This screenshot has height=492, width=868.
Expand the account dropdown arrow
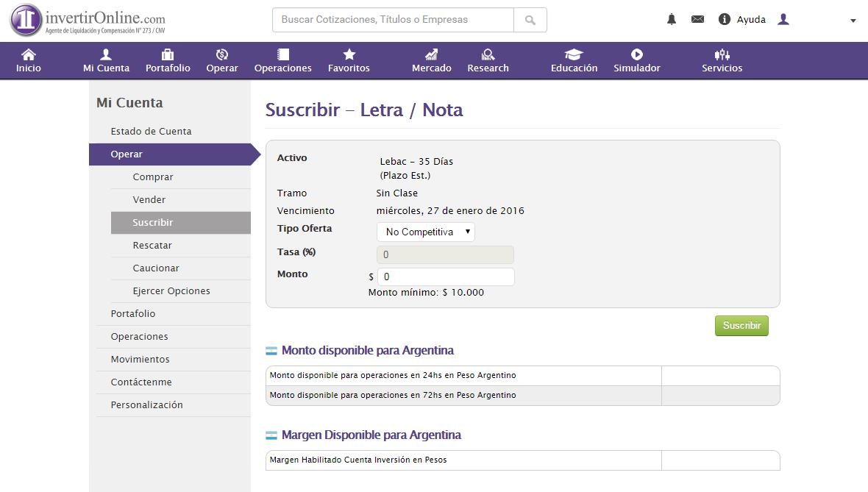coord(853,21)
